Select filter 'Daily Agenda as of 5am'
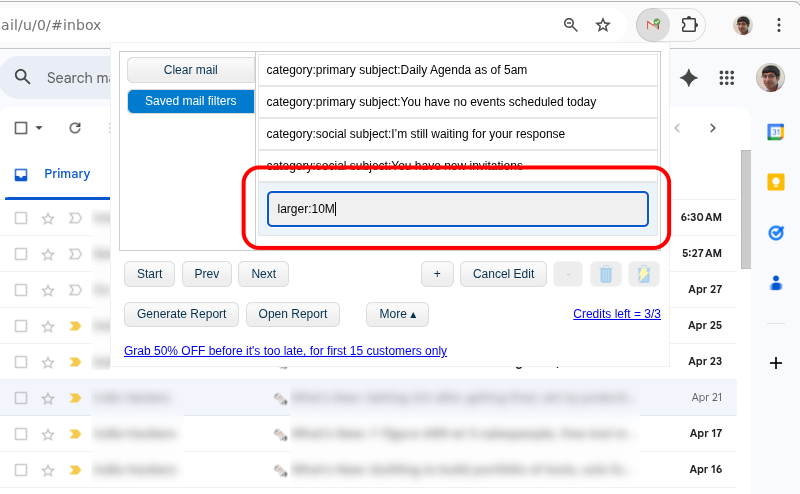Image resolution: width=800 pixels, height=494 pixels. 458,70
